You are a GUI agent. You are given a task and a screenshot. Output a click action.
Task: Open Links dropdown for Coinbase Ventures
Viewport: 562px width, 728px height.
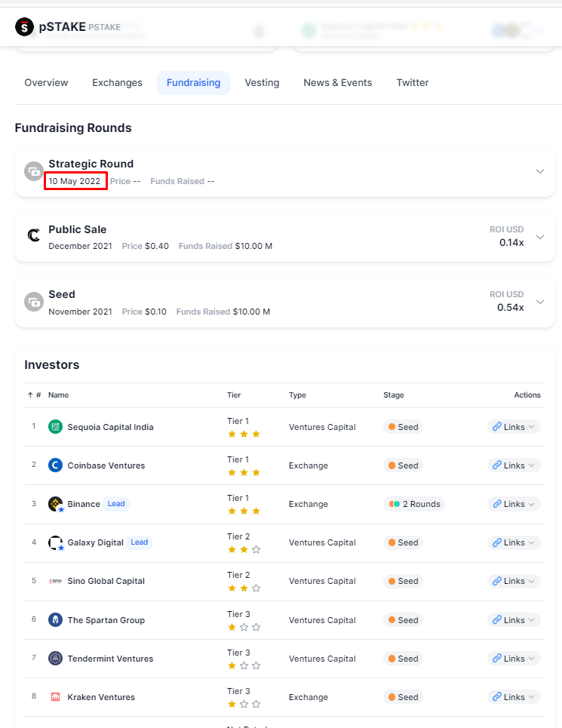coord(514,465)
